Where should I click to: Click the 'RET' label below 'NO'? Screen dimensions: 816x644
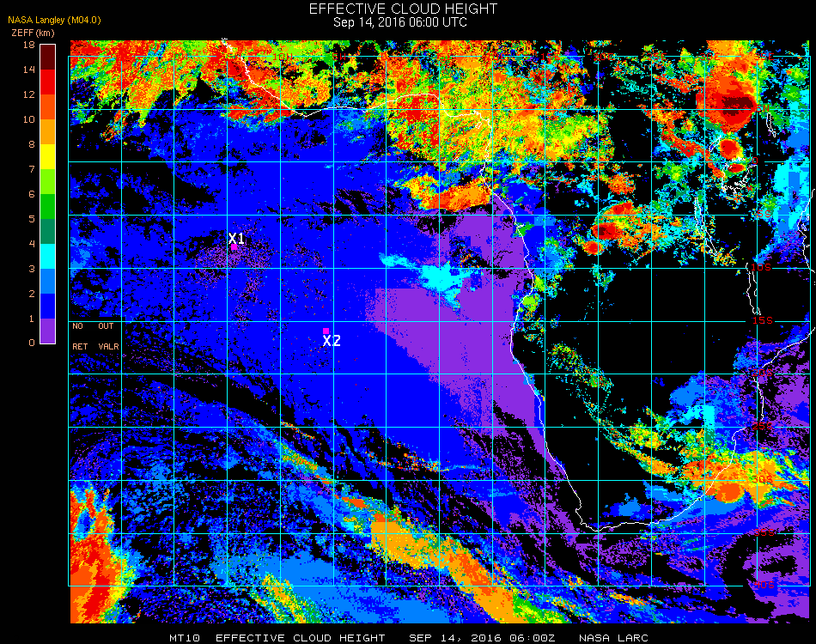pyautogui.click(x=80, y=346)
